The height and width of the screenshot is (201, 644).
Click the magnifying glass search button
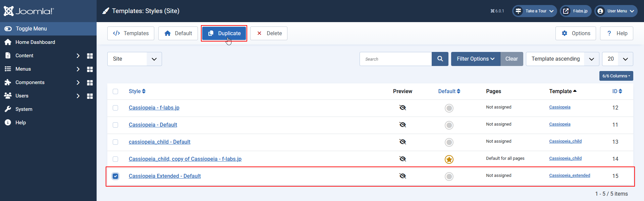(x=440, y=59)
